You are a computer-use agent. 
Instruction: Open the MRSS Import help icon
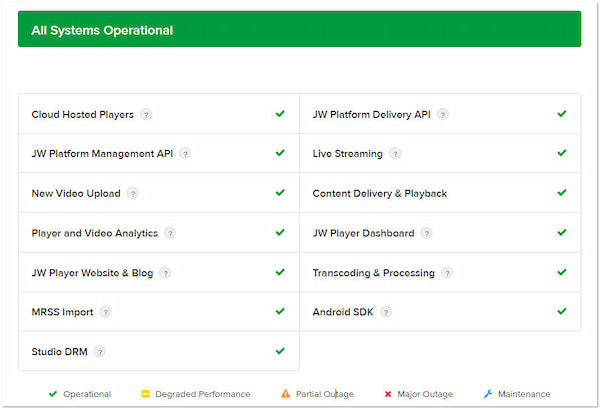click(105, 312)
